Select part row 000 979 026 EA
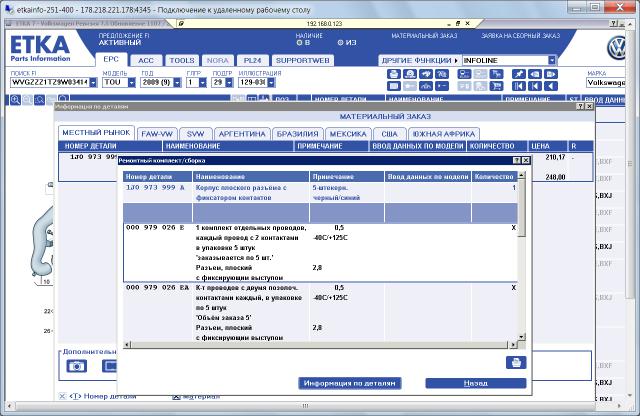The image size is (640, 416). (320, 312)
